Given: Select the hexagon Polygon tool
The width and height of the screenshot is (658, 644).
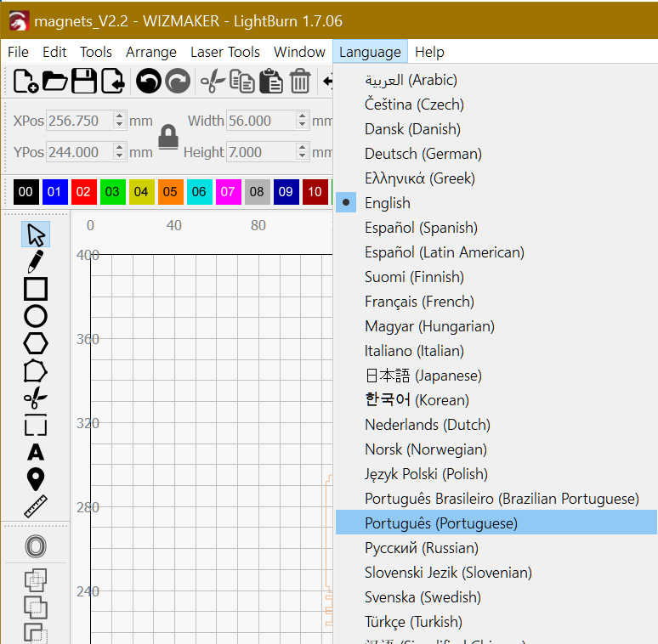Looking at the screenshot, I should point(36,343).
